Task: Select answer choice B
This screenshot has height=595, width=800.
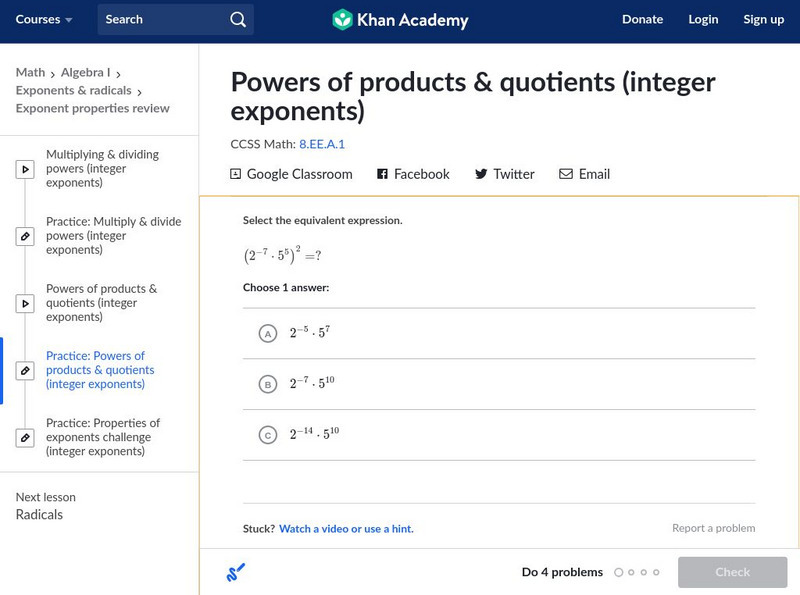Action: (267, 384)
